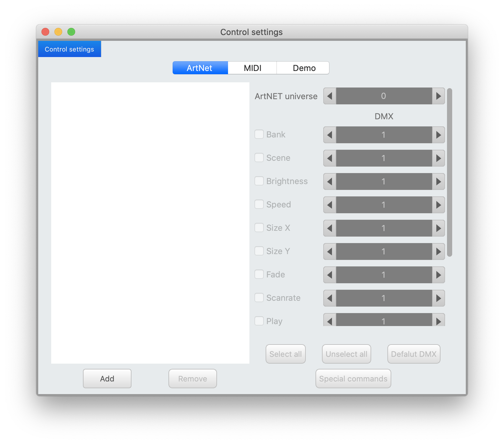This screenshot has width=504, height=444.
Task: Open the Demo tab
Action: pyautogui.click(x=304, y=68)
